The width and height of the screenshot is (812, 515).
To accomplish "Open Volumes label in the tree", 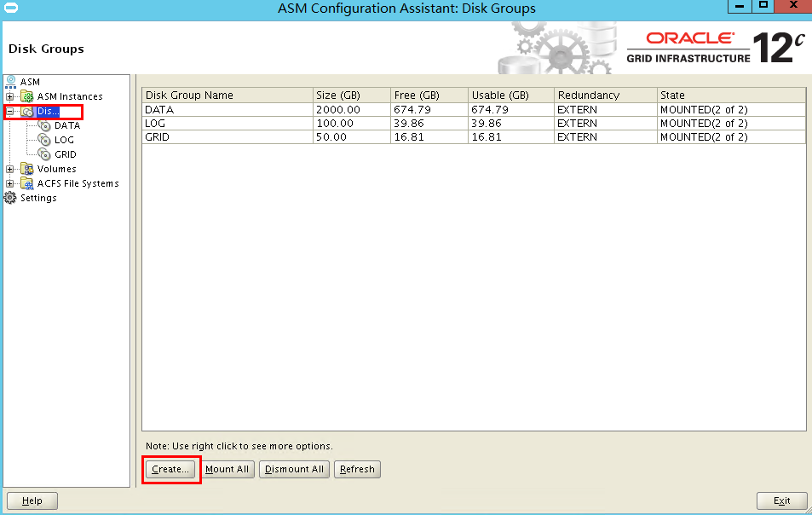I will pos(56,169).
